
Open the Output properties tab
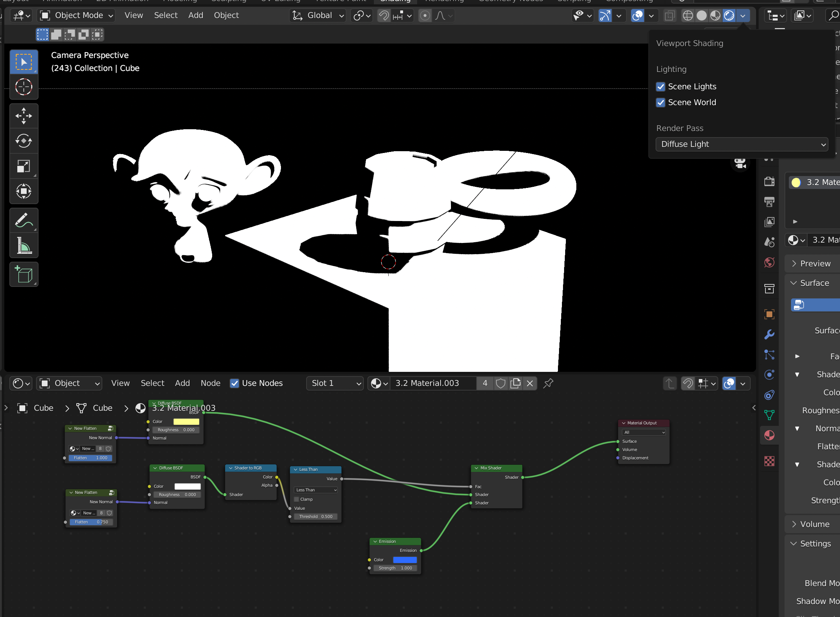[769, 202]
